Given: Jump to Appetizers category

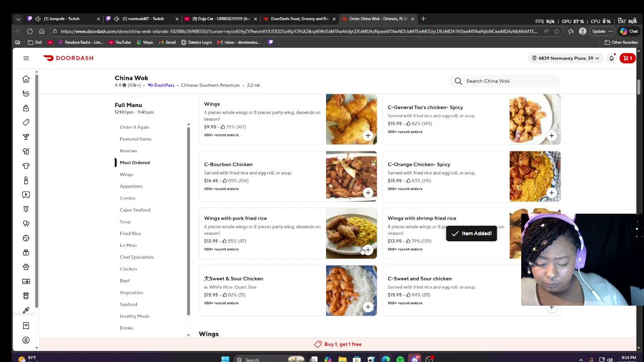Looking at the screenshot, I should 131,186.
